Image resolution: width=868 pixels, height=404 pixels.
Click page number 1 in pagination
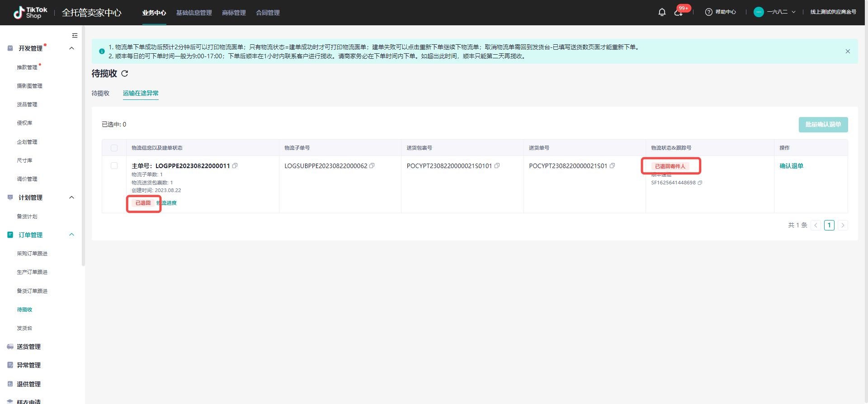point(829,225)
